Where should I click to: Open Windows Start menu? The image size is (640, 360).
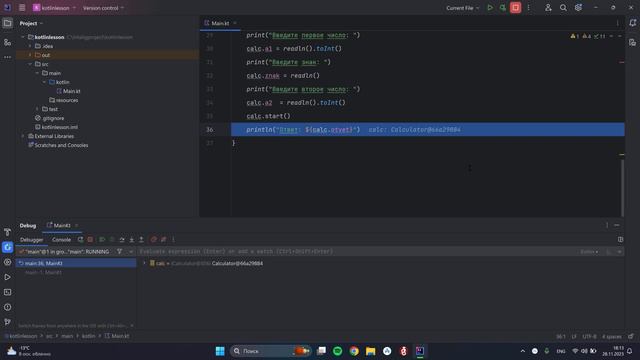click(220, 351)
